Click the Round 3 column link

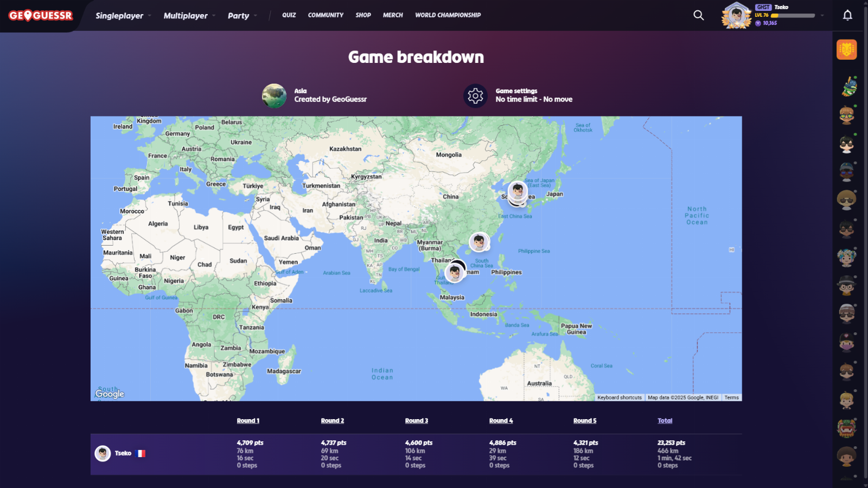click(416, 421)
